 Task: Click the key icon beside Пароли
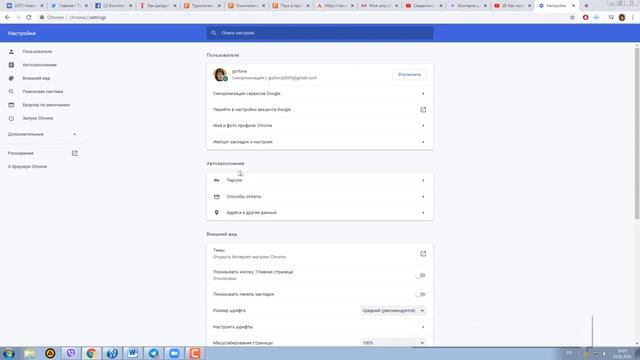point(217,180)
